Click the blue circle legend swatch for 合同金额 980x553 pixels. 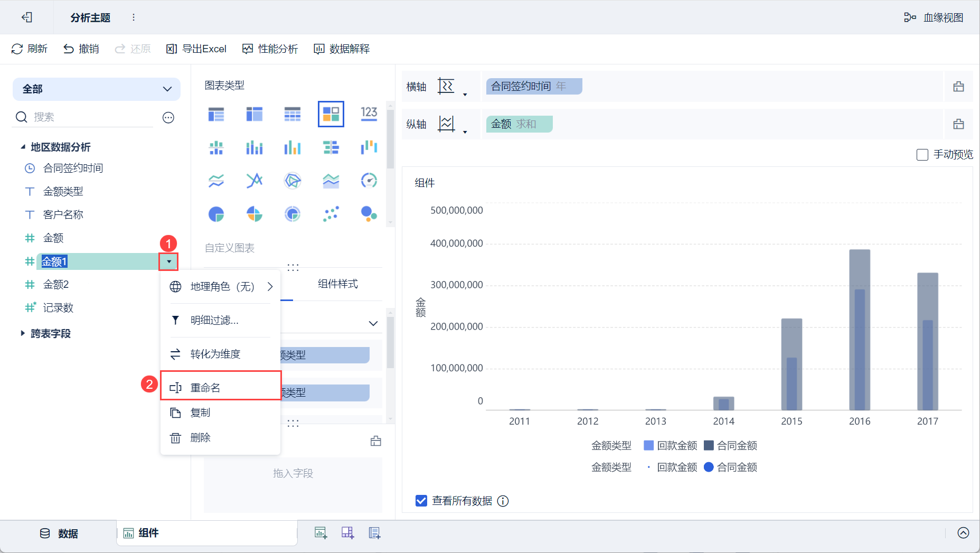[x=709, y=467]
